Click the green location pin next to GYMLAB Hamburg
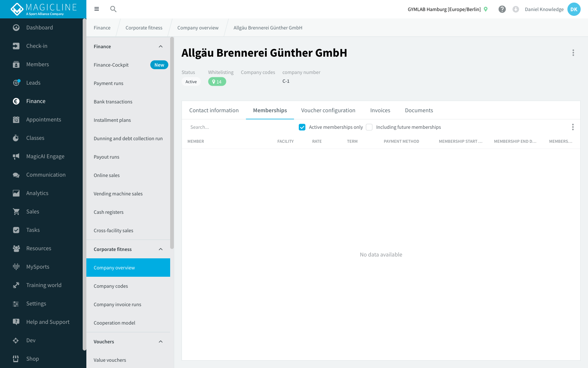Viewport: 588px width, 368px height. tap(486, 9)
